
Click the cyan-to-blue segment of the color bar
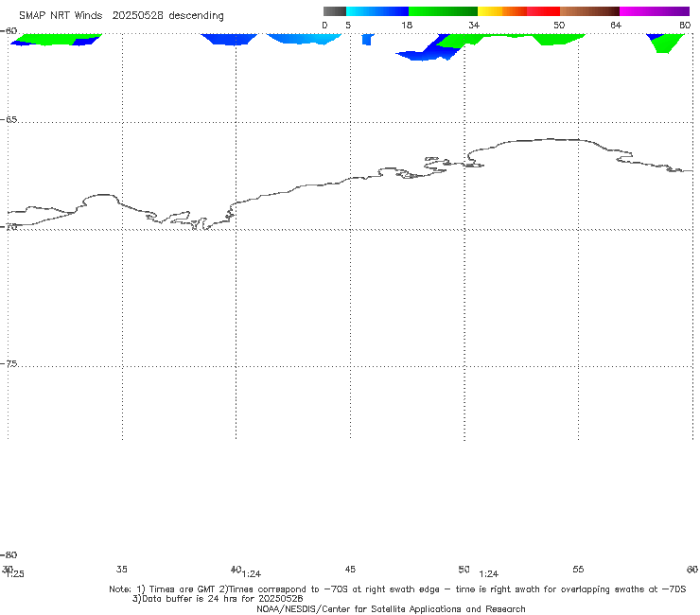(377, 11)
